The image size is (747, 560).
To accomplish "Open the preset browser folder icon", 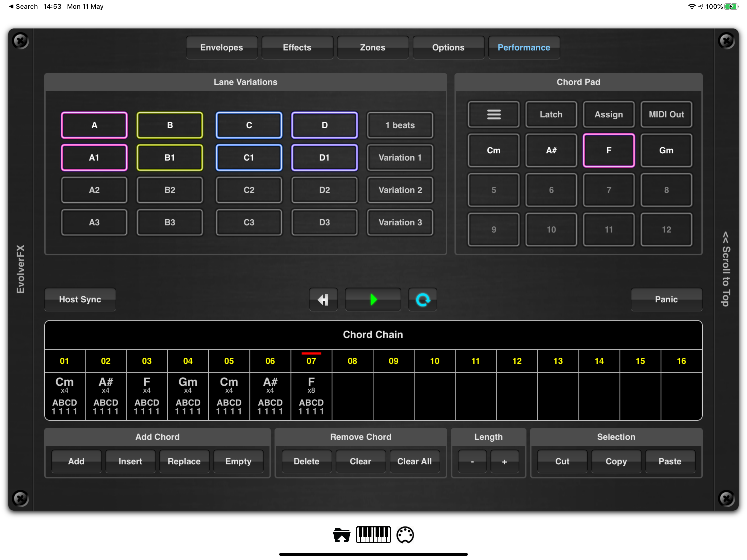I will point(342,535).
